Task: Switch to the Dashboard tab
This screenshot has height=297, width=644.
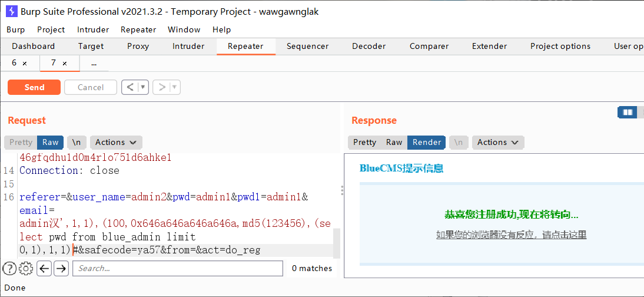Action: coord(34,46)
